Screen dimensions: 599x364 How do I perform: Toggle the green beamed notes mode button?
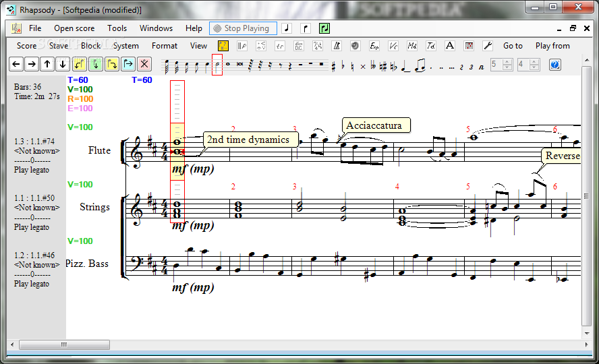pos(324,28)
